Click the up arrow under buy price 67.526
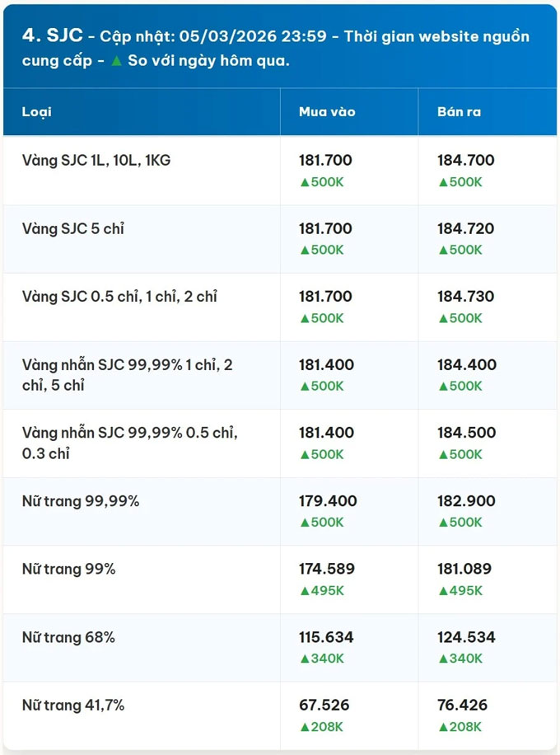Screen dimensions: 560x755 [x=304, y=727]
